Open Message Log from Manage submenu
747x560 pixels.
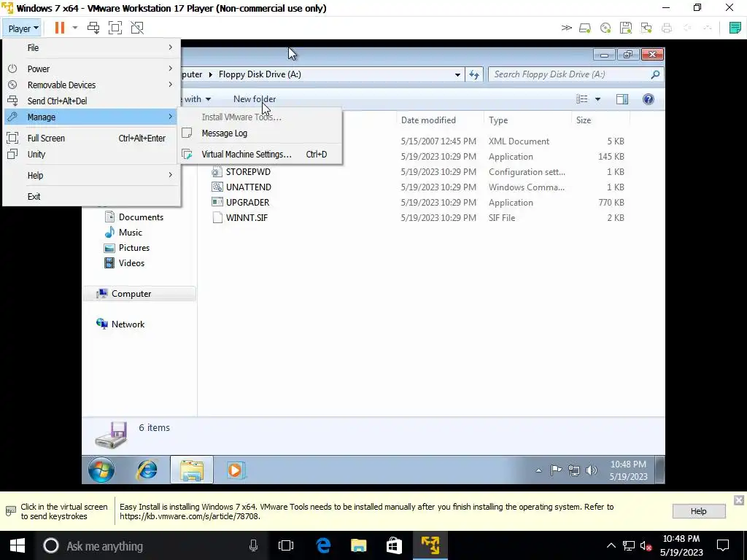260,133
